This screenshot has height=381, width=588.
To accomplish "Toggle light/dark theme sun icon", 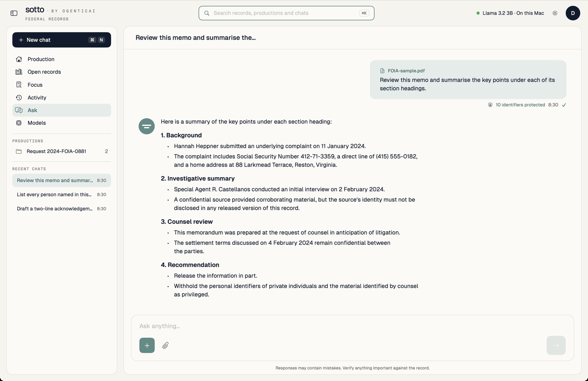I will coord(555,13).
